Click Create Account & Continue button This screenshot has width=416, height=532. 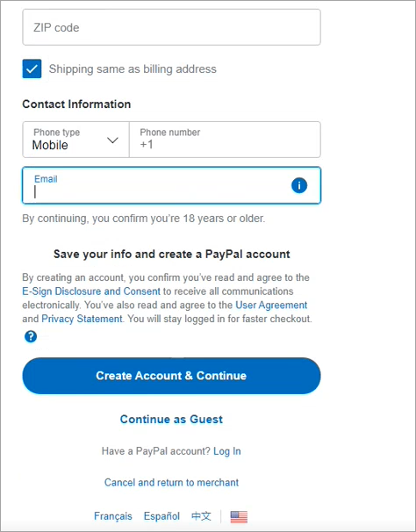coord(171,376)
